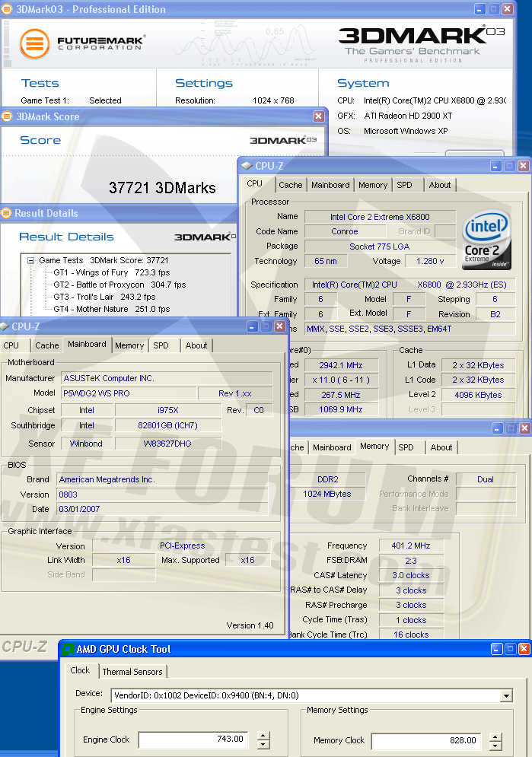This screenshot has height=757, width=532.
Task: Switch to Thermal Sensors tab
Action: (132, 672)
